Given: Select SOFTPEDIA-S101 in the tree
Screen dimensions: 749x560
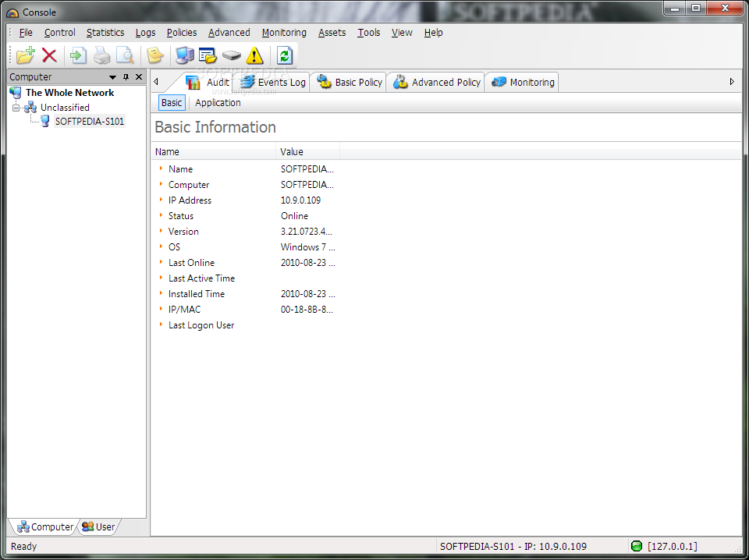Looking at the screenshot, I should click(89, 121).
